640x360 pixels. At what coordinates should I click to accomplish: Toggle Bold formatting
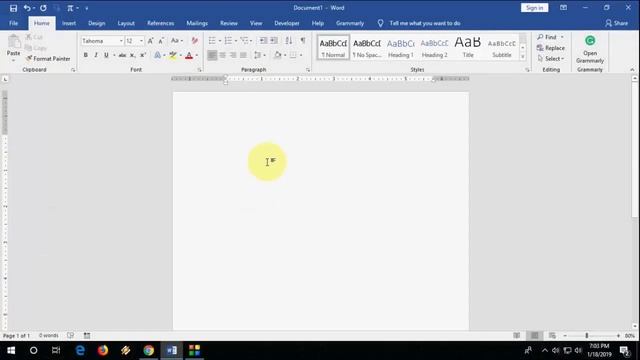[x=86, y=55]
